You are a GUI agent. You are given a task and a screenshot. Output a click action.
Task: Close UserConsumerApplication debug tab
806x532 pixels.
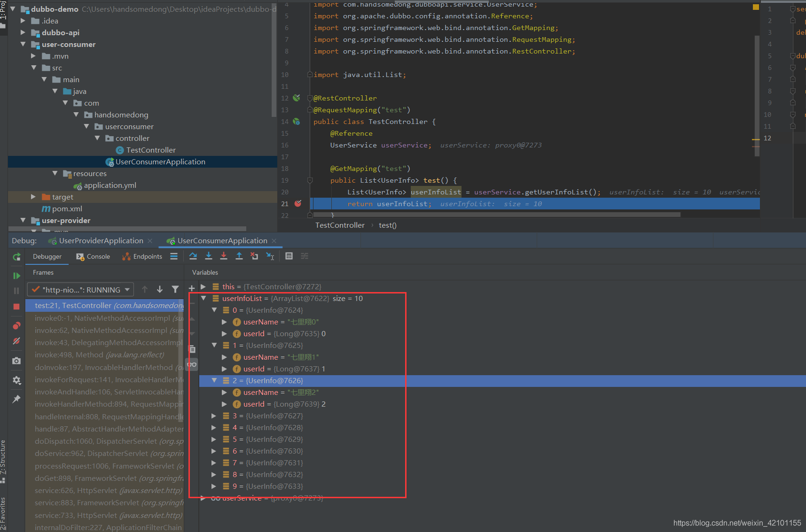pos(274,241)
